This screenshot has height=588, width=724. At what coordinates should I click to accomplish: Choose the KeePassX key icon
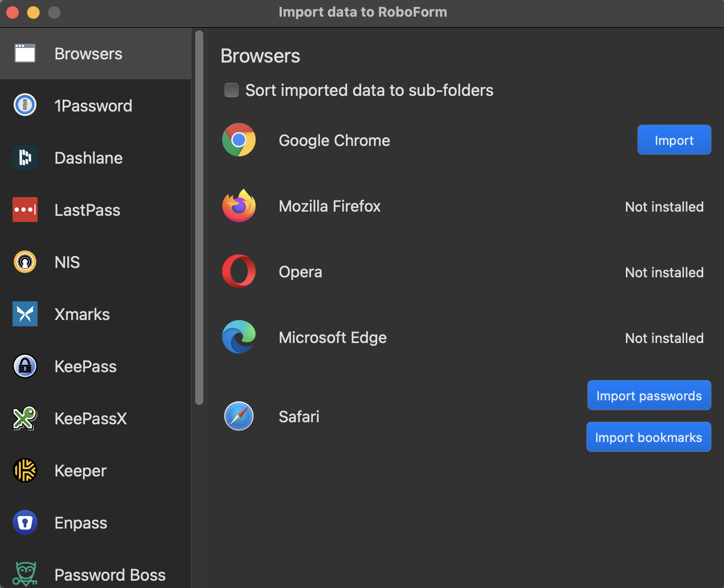coord(25,418)
